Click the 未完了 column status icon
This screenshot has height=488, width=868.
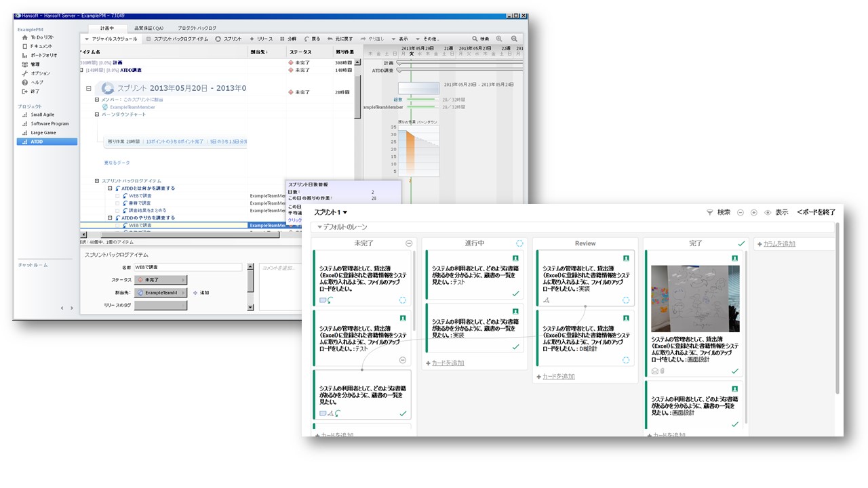(x=409, y=243)
